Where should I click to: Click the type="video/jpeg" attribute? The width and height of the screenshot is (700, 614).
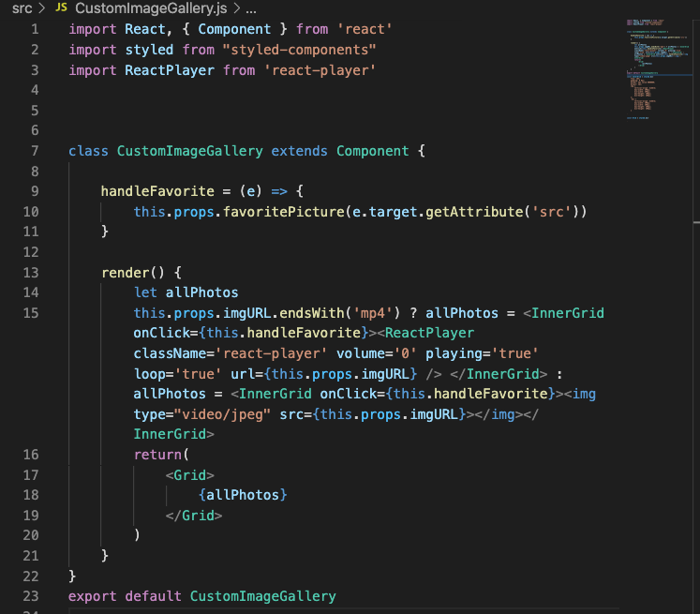click(x=201, y=414)
